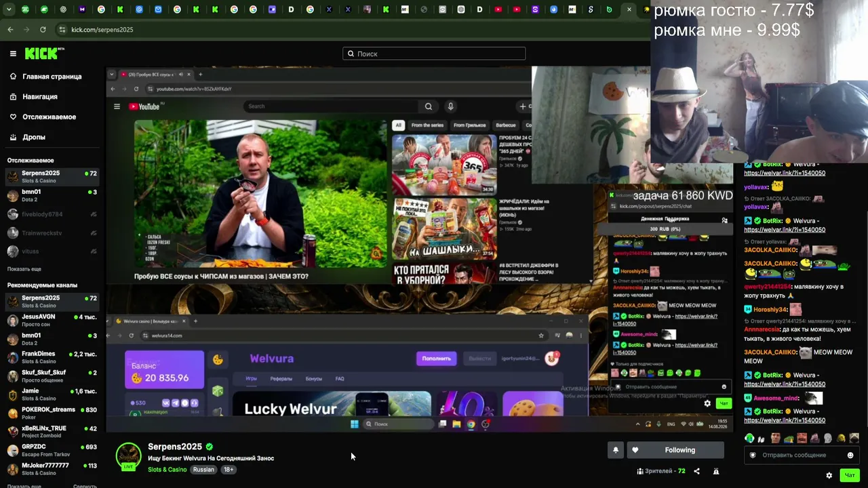Open the Slots & Casino category link
868x488 pixels.
click(167, 470)
